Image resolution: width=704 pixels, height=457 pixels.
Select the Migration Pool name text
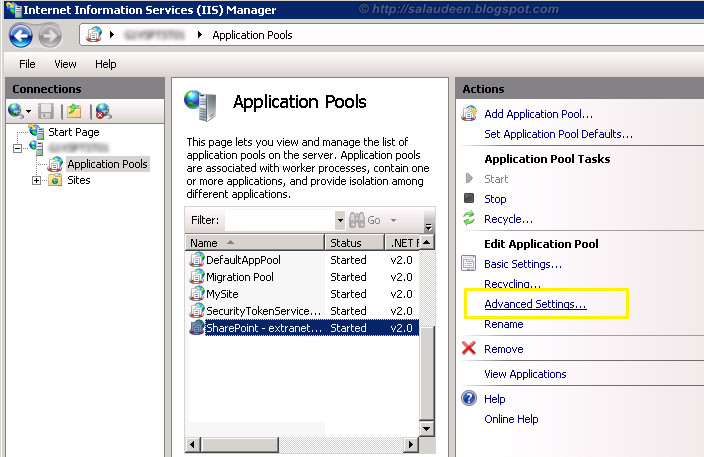coord(240,277)
